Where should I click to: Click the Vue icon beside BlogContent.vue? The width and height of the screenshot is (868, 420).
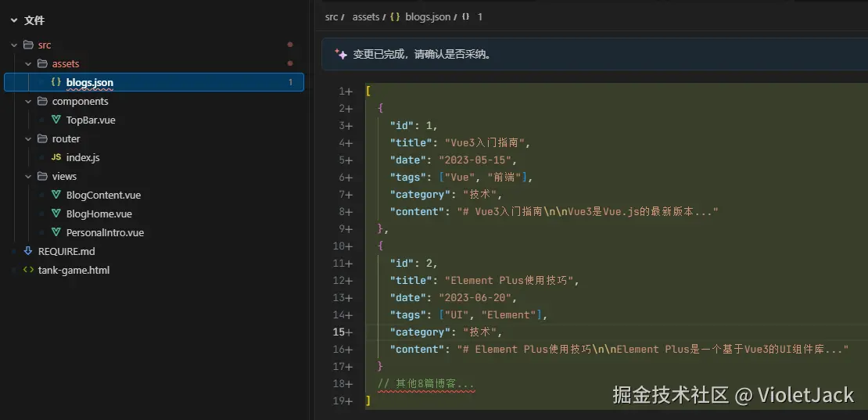pyautogui.click(x=56, y=195)
